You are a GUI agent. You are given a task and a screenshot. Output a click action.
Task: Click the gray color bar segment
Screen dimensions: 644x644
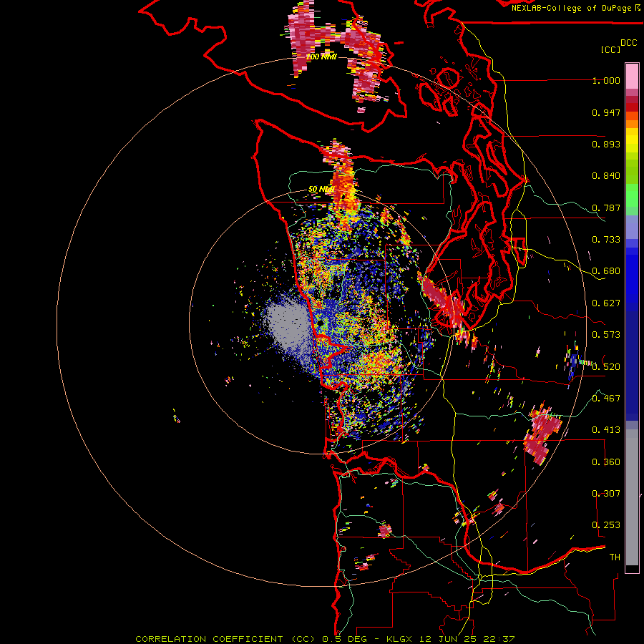[632, 497]
